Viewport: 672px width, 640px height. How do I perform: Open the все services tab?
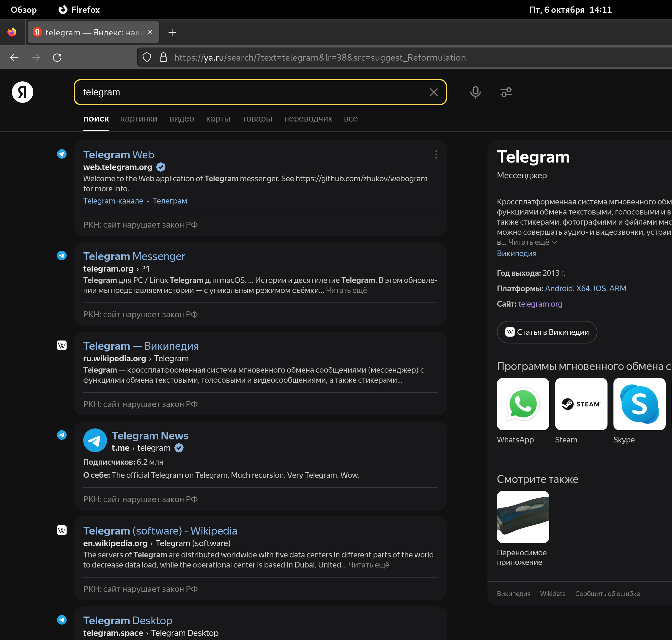point(350,119)
